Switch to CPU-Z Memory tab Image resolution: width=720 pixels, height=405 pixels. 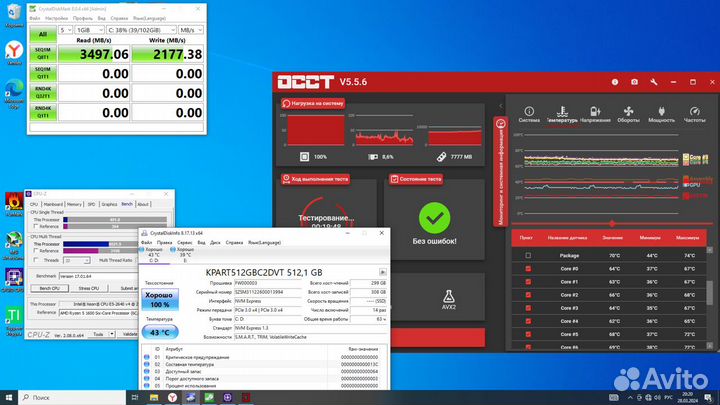[74, 204]
